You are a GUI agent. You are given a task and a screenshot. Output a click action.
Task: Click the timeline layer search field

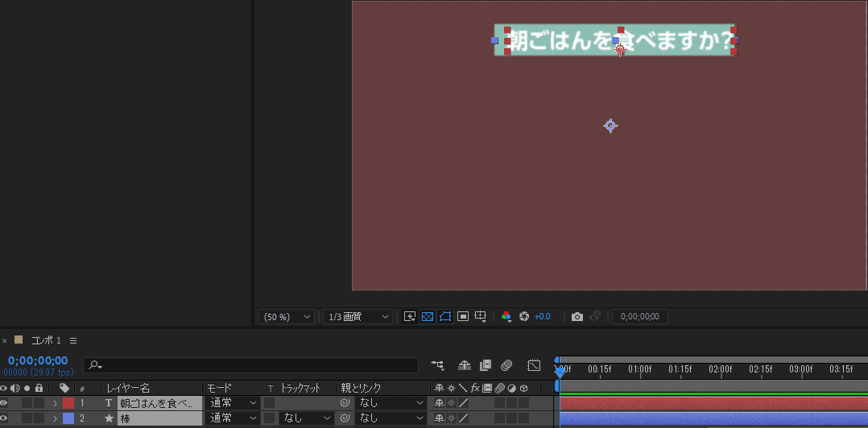250,365
